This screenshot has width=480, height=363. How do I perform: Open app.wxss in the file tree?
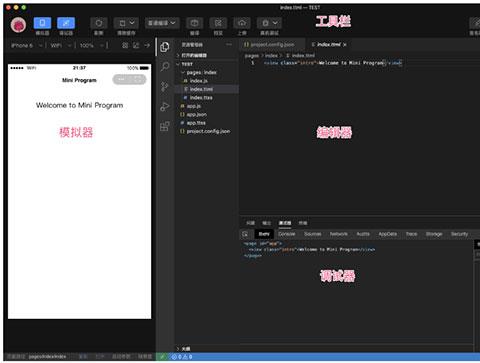207,123
